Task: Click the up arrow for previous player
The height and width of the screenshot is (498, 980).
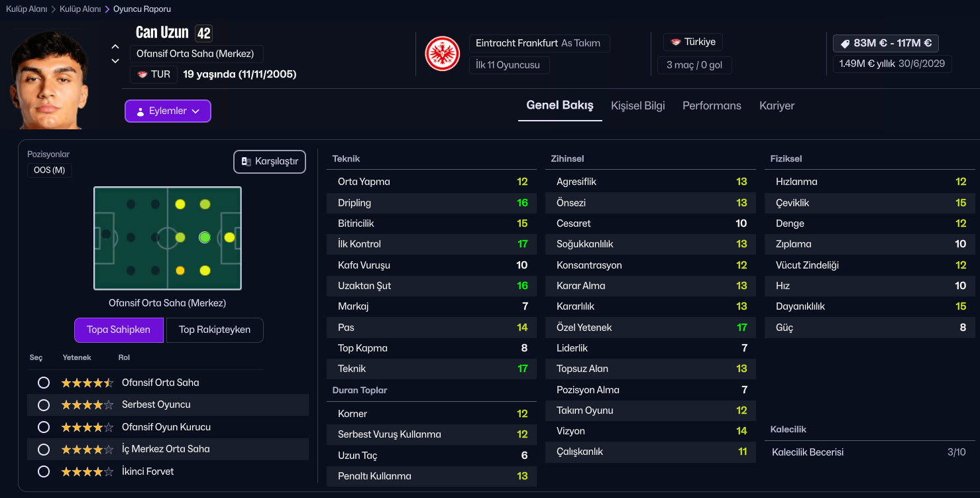Action: (x=115, y=46)
